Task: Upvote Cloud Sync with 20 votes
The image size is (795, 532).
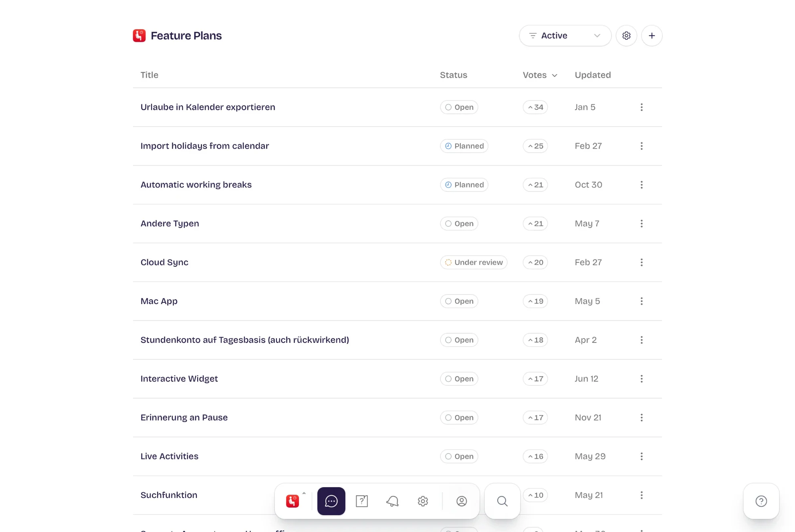Action: [535, 262]
